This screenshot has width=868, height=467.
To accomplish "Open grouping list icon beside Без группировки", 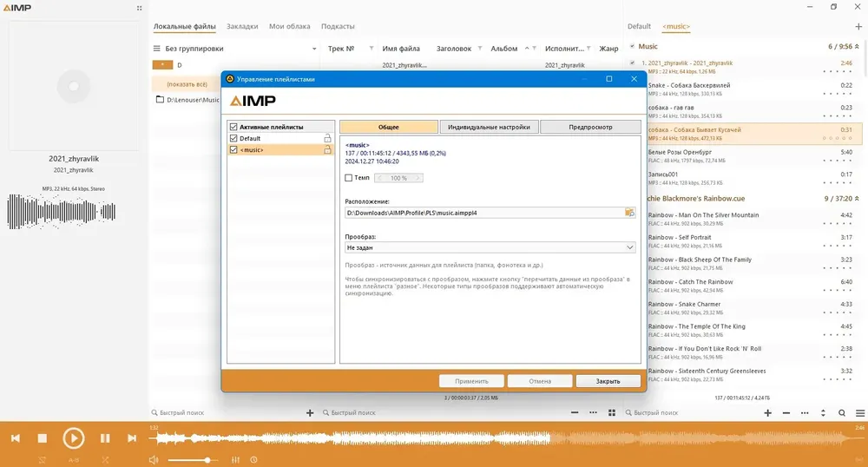I will [x=156, y=49].
